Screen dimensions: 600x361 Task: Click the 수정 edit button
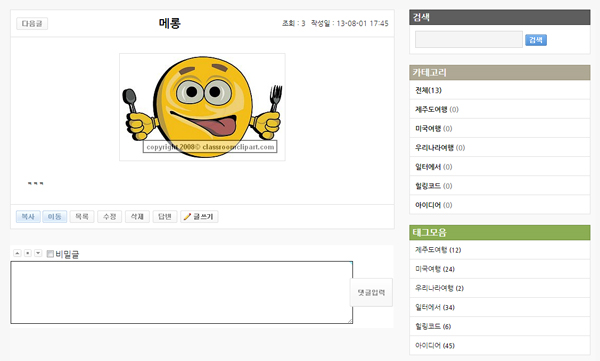[109, 216]
